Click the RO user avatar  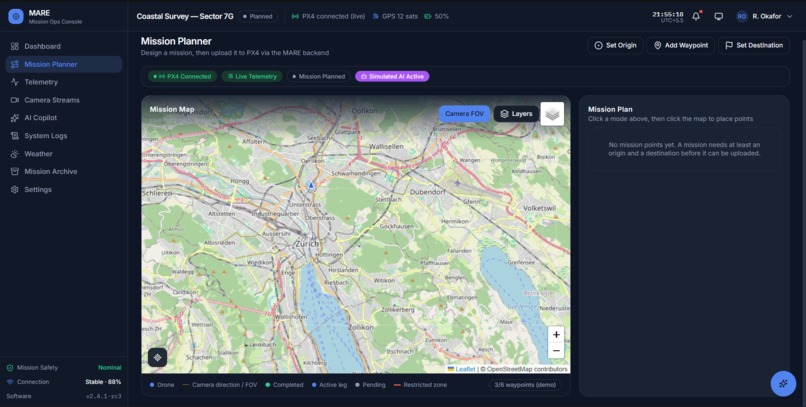click(742, 16)
